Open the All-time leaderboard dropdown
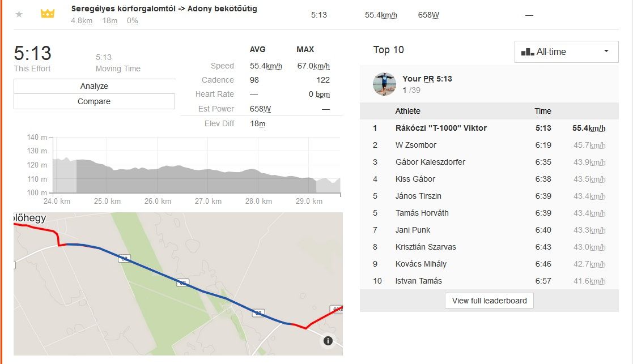 pos(566,52)
